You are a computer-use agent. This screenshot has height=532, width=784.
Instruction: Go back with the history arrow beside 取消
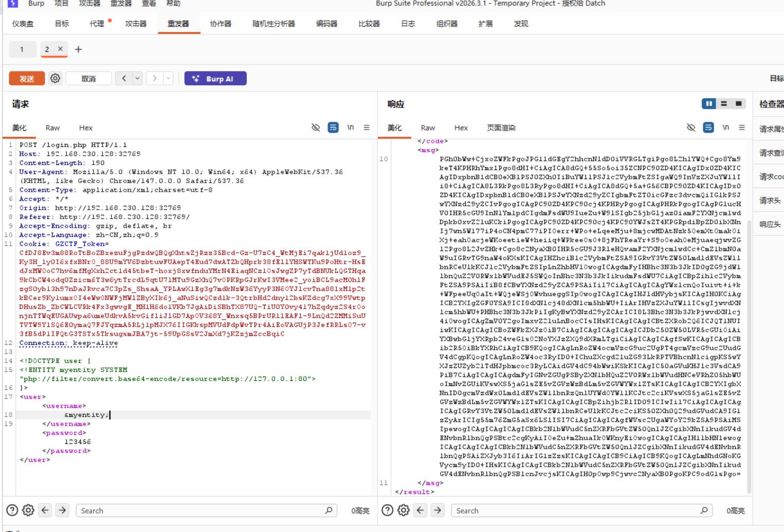click(x=124, y=78)
